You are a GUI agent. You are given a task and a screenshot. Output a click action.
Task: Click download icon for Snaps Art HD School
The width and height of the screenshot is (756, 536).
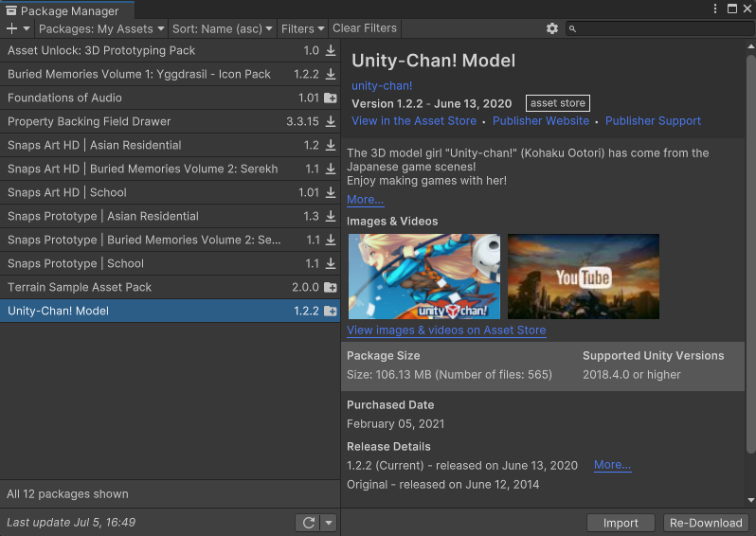click(x=331, y=192)
